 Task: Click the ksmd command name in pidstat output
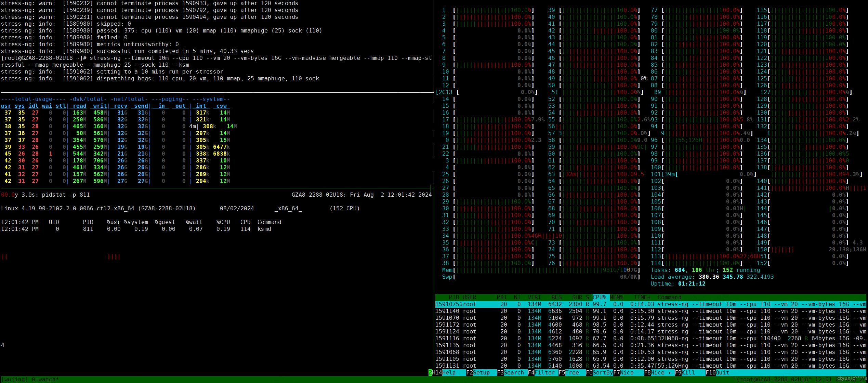tap(264, 229)
